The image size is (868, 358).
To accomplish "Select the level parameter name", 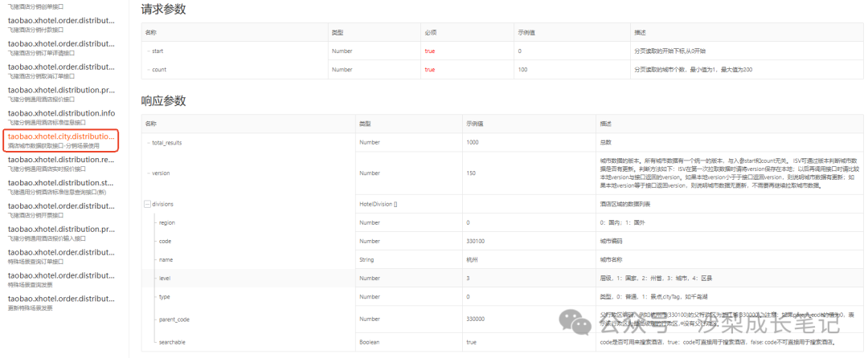I will pos(165,278).
